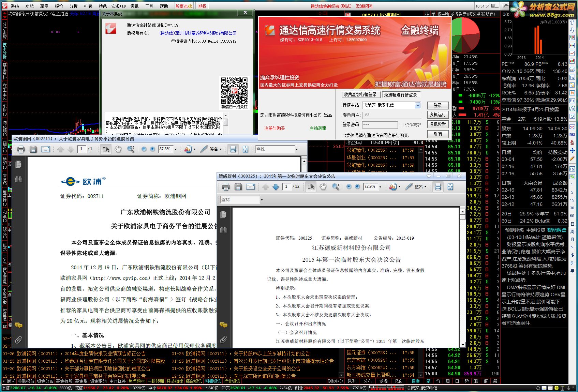Open news 关于投资设立全资子公司的公告
Image resolution: width=578 pixels, height=392 pixels.
267,369
